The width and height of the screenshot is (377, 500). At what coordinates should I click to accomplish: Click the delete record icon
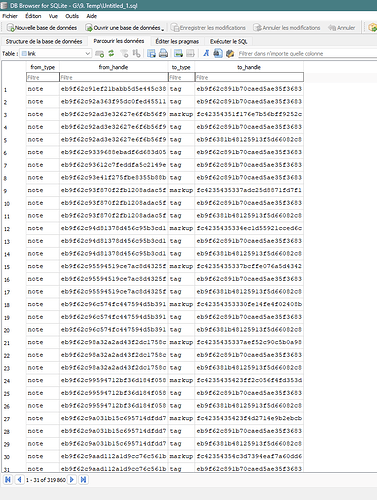tap(190, 53)
